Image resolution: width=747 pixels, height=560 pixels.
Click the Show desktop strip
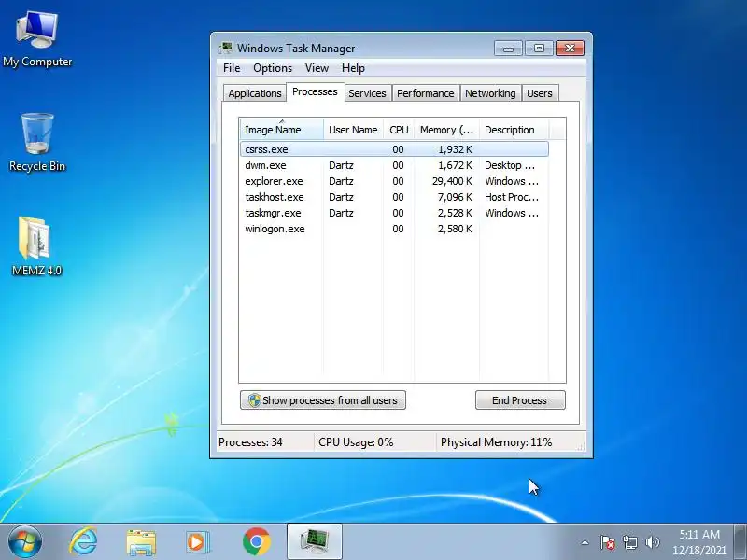tap(740, 542)
